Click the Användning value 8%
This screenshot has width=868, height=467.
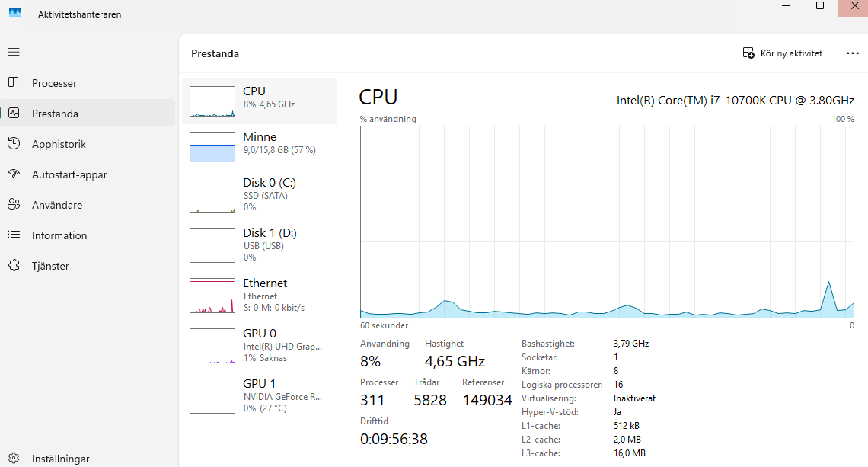[x=370, y=362]
